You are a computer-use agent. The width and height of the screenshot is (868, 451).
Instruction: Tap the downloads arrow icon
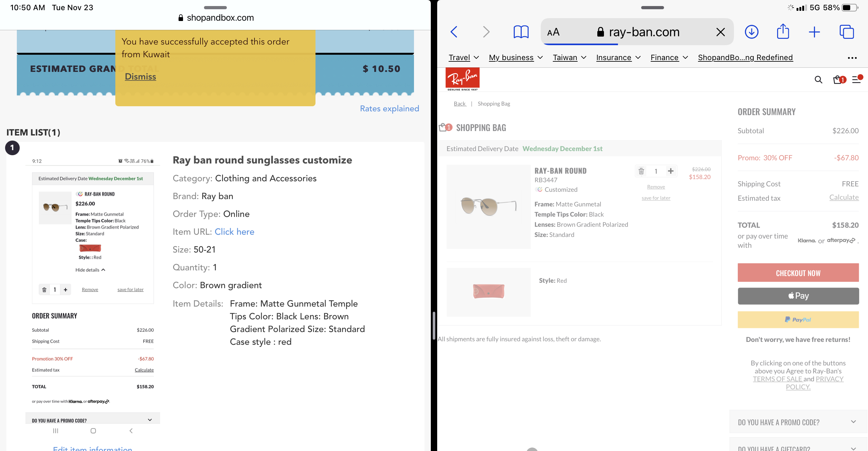click(751, 32)
